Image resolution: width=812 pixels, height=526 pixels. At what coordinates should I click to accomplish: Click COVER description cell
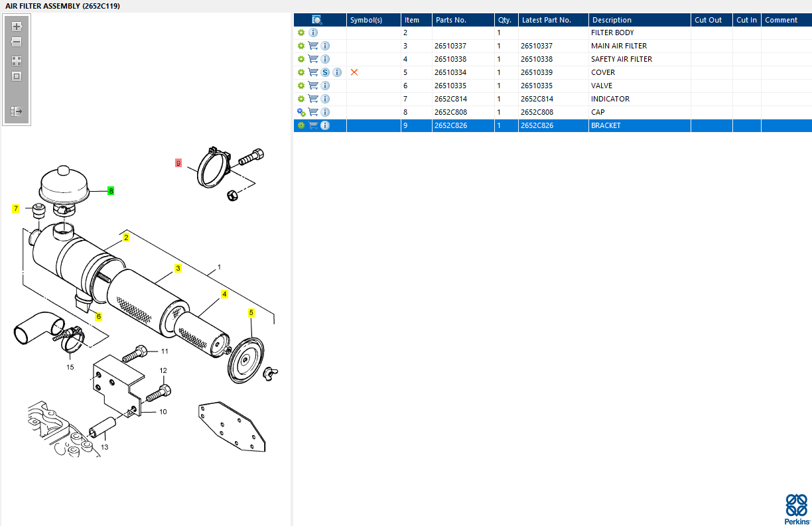tap(603, 72)
